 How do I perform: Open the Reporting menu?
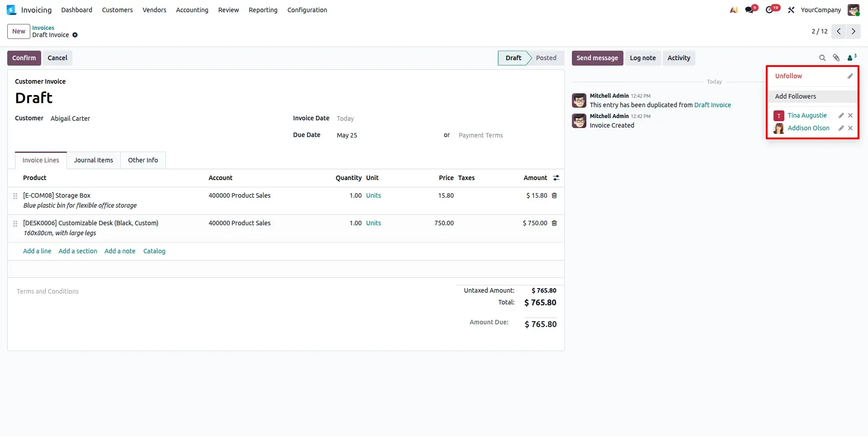click(x=263, y=10)
